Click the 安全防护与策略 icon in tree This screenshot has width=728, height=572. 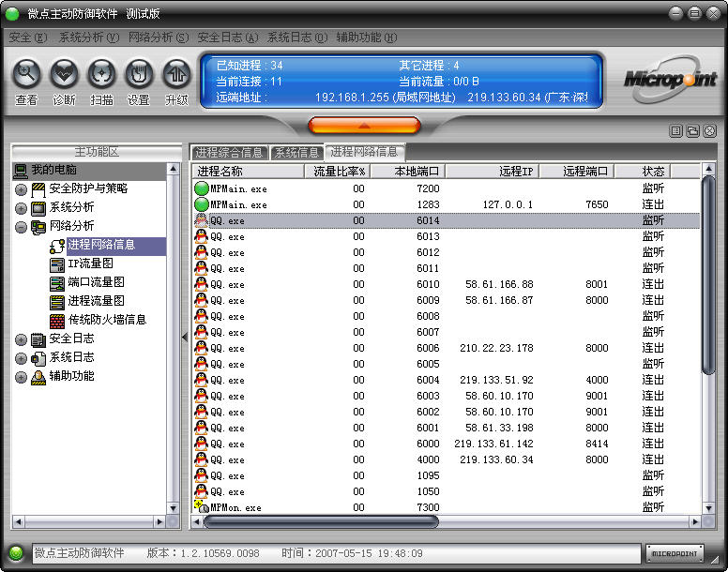point(38,189)
